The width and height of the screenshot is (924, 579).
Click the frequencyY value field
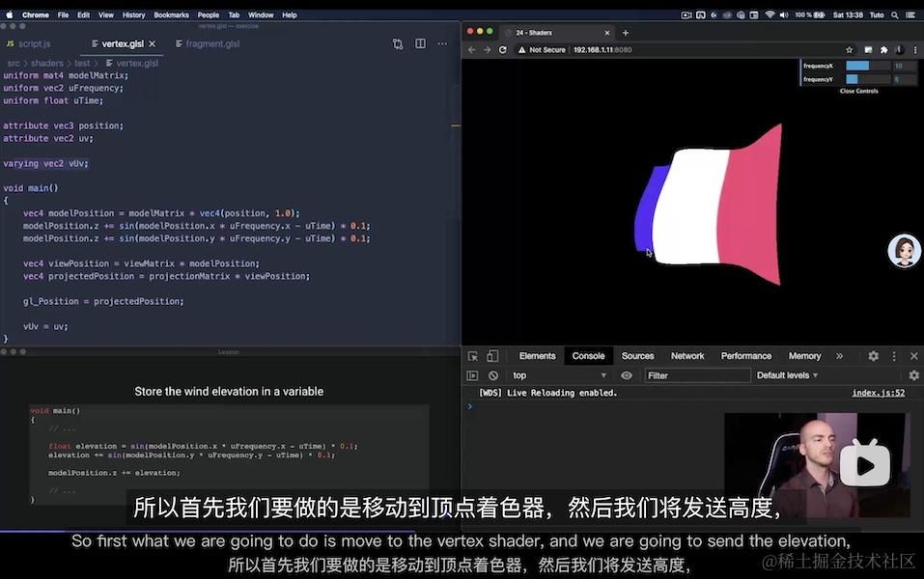[x=904, y=79]
